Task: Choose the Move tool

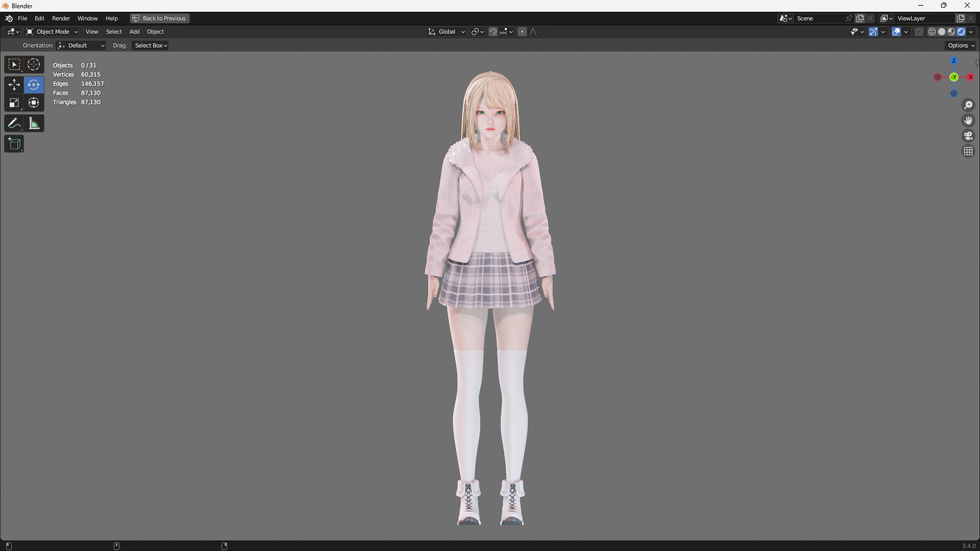Action: pyautogui.click(x=14, y=85)
